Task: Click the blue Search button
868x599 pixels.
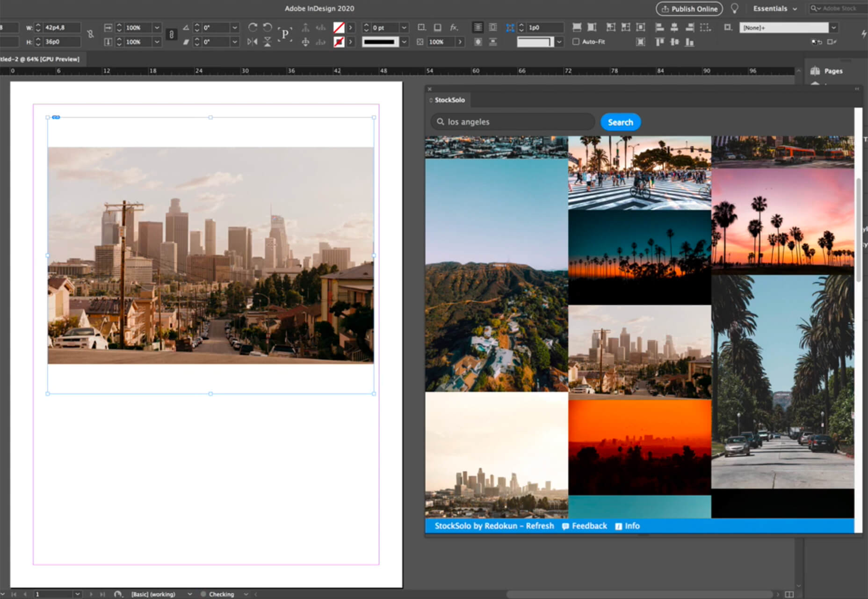Action: pyautogui.click(x=620, y=122)
